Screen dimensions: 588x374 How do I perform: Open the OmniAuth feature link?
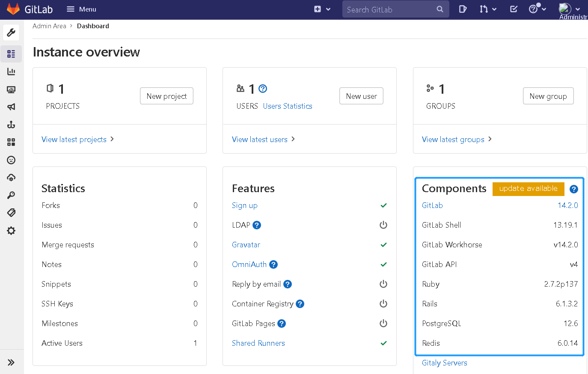249,264
